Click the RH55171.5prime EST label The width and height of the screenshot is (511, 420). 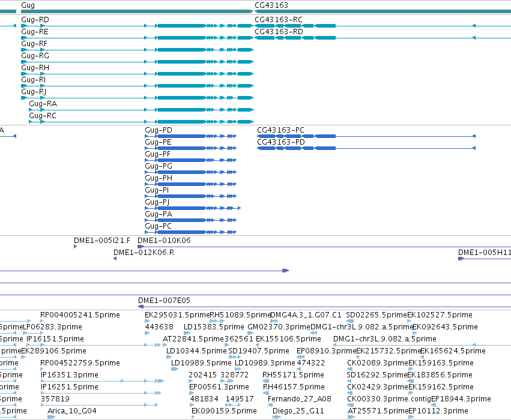(x=293, y=375)
